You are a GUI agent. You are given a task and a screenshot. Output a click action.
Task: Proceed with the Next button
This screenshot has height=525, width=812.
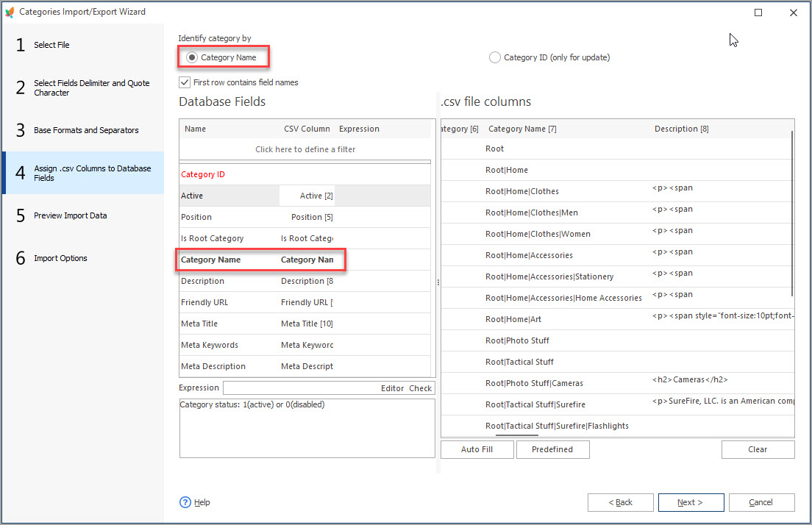pyautogui.click(x=691, y=502)
